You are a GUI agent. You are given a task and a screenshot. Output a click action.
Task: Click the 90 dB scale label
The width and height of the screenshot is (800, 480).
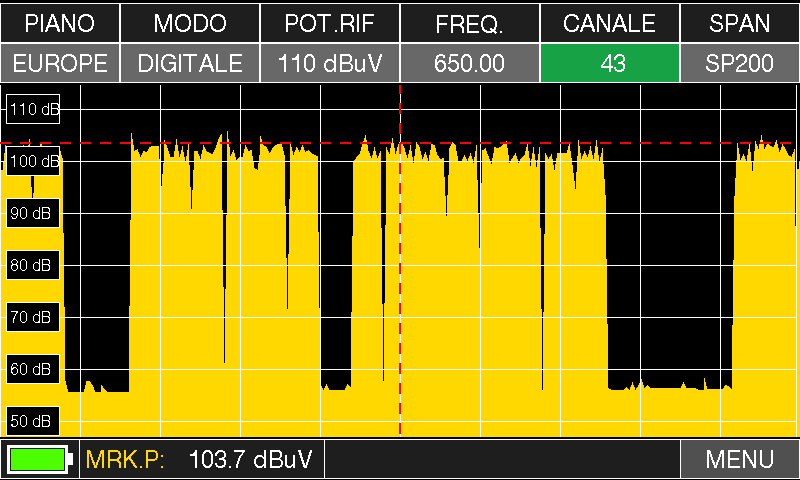pos(33,213)
